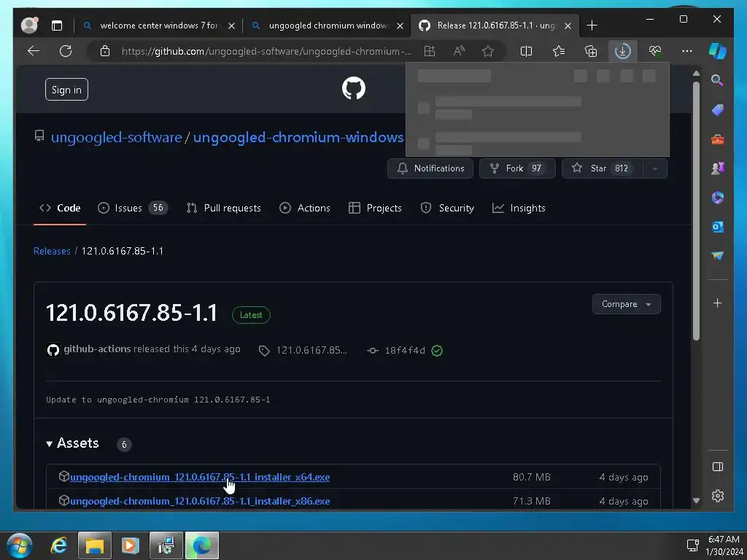View site info via the lock icon

tap(105, 52)
